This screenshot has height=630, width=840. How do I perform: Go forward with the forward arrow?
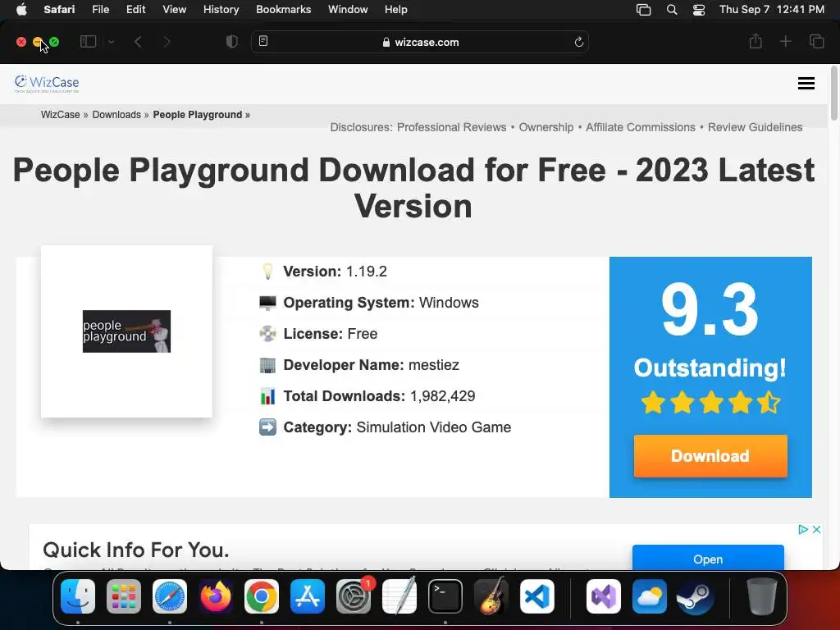[x=167, y=42]
